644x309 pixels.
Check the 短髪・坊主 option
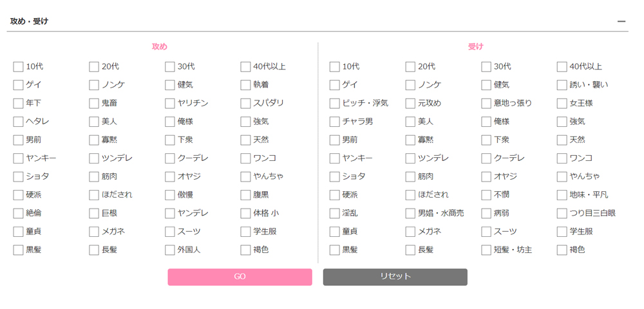tap(486, 250)
